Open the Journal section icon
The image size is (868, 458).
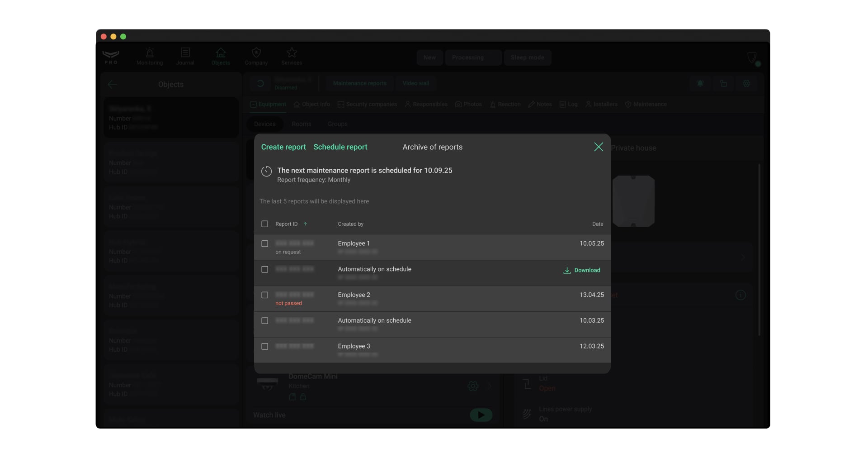click(x=185, y=53)
